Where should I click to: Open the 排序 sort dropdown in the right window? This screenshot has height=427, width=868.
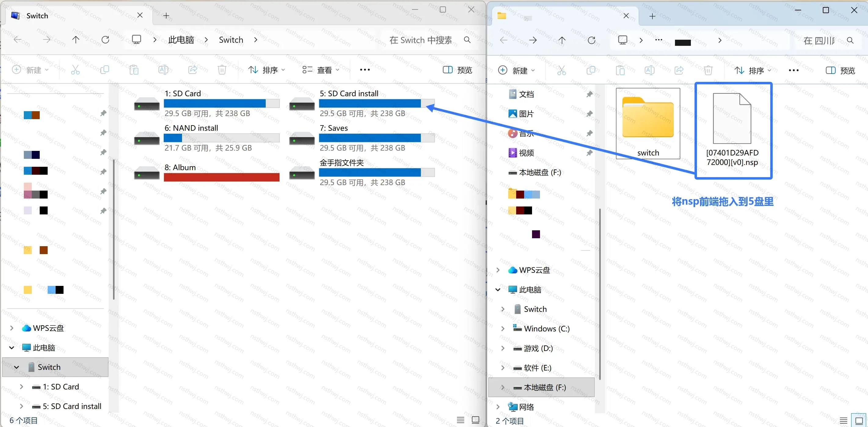point(753,71)
